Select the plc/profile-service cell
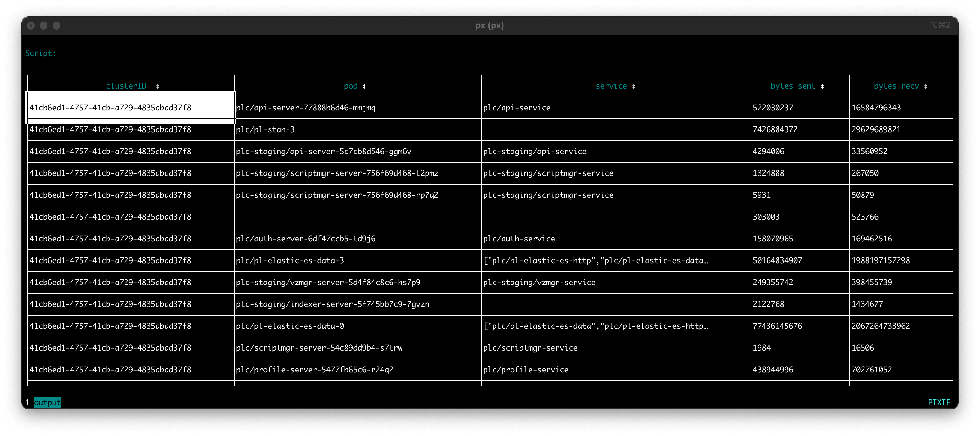This screenshot has height=436, width=980. (526, 370)
